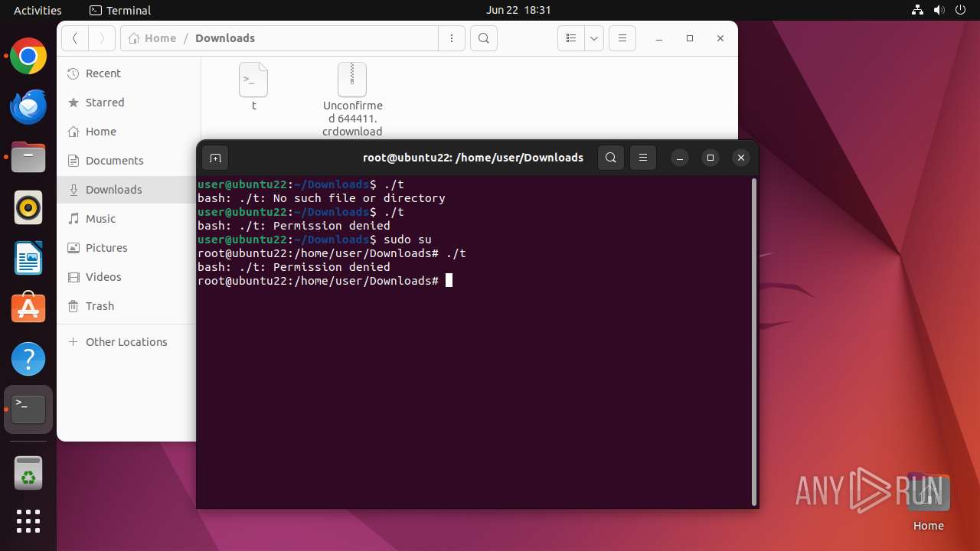Select Downloads in the sidebar
The height and width of the screenshot is (551, 980).
point(126,190)
